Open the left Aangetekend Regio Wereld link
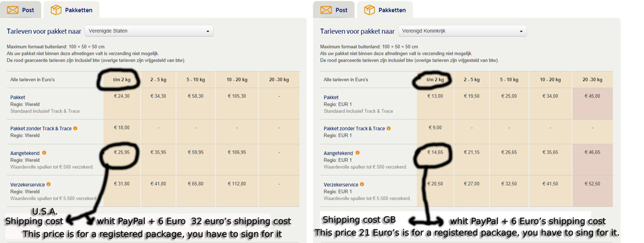644x243 pixels. 25,153
